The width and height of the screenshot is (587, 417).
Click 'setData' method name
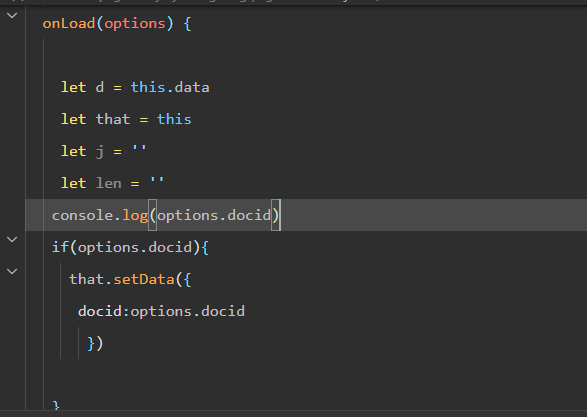[144, 280]
